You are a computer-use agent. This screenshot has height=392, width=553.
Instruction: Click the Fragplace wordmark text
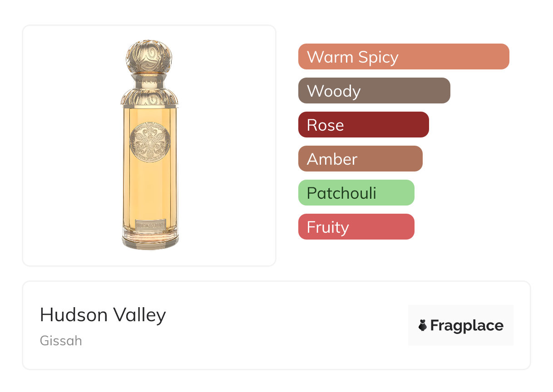click(x=467, y=325)
